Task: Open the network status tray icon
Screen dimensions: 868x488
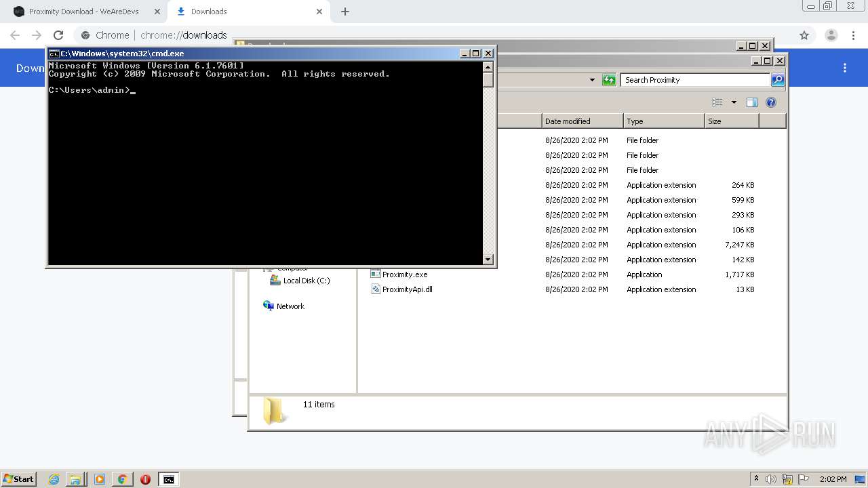Action: 787,479
